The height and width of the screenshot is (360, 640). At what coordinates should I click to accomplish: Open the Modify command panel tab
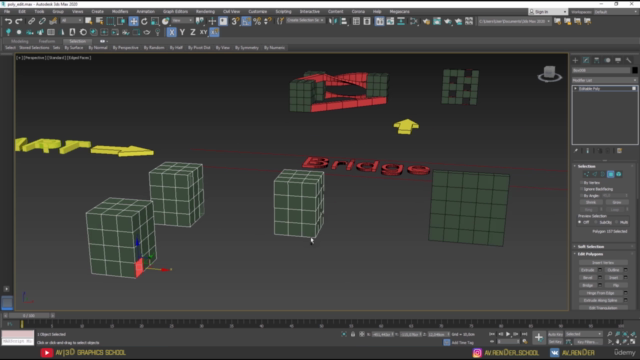(x=586, y=60)
